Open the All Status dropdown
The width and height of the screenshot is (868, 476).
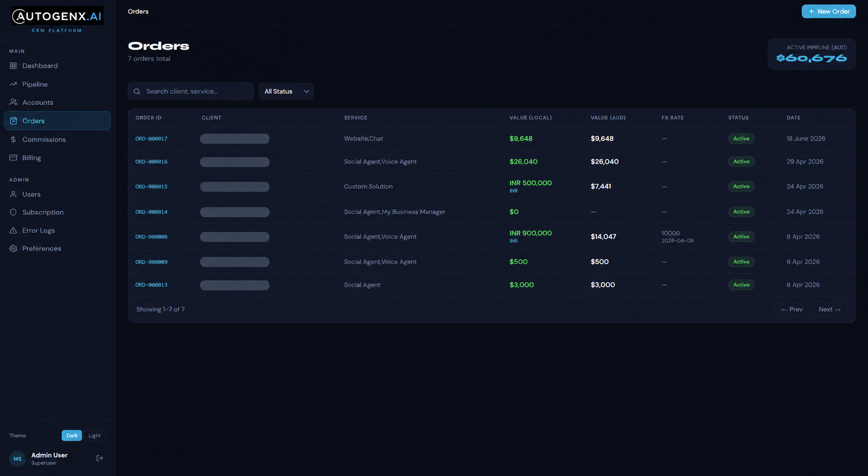pyautogui.click(x=286, y=91)
